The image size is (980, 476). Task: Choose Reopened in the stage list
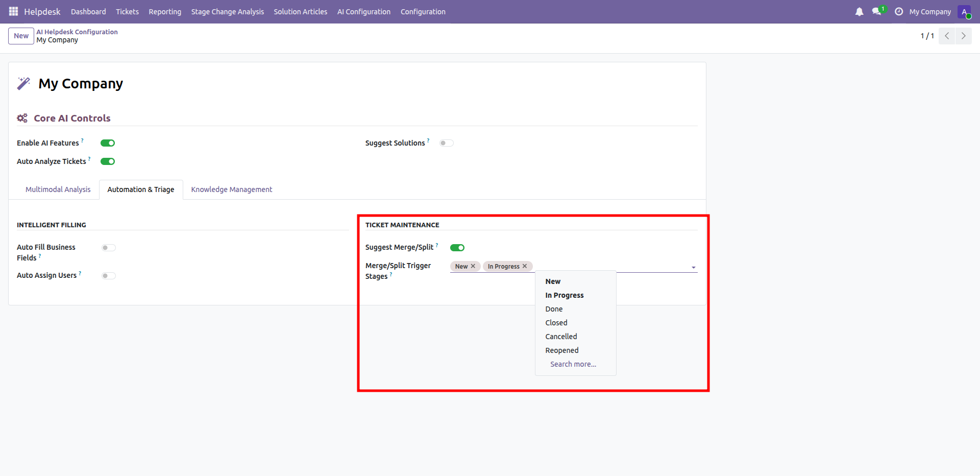(576, 350)
